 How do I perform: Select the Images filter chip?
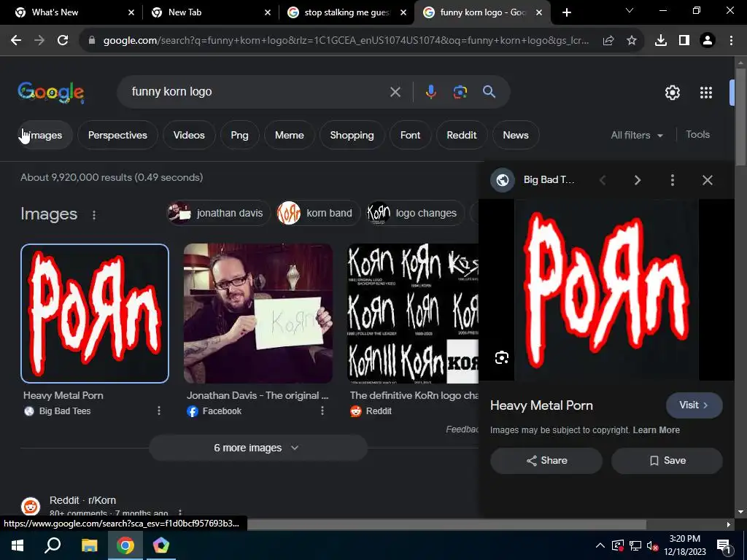pos(44,135)
